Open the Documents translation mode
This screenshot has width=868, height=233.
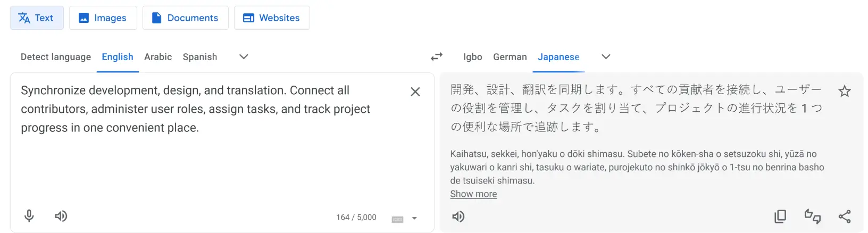[x=186, y=18]
